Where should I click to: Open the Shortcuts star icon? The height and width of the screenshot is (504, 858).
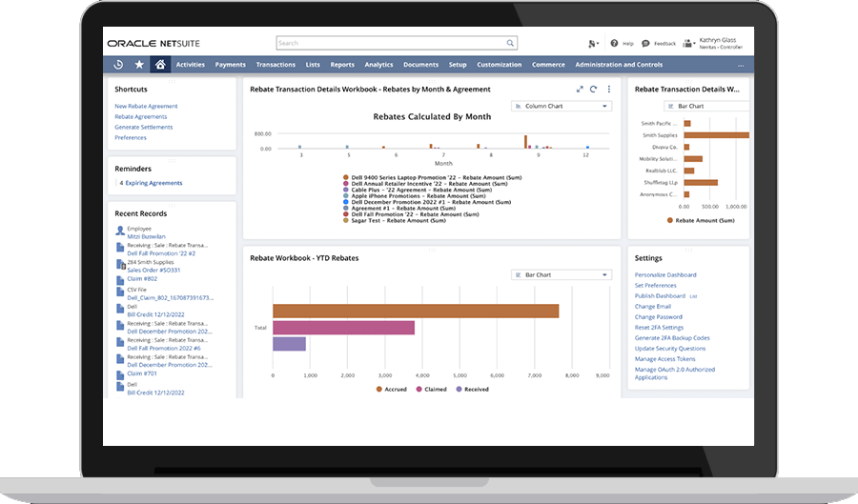coord(139,65)
